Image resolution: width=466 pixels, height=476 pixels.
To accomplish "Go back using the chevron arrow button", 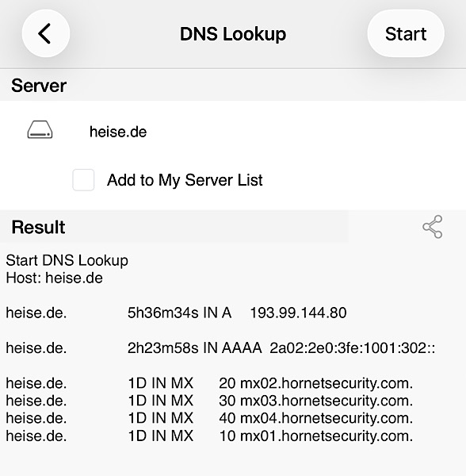I will pos(46,33).
